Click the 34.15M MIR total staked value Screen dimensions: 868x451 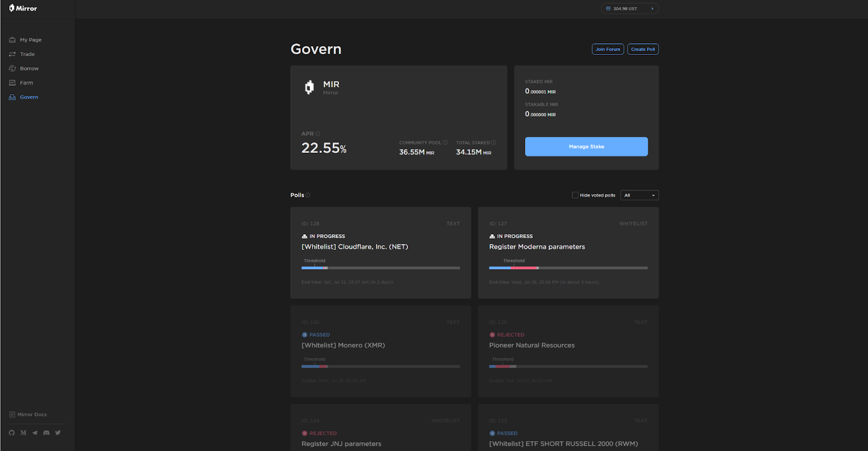474,152
